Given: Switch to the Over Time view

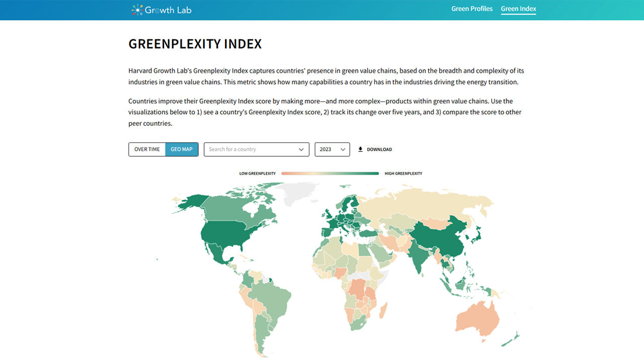Looking at the screenshot, I should coord(147,149).
